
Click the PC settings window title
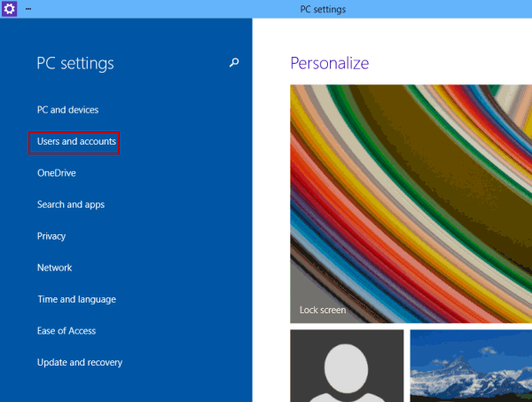click(x=323, y=9)
